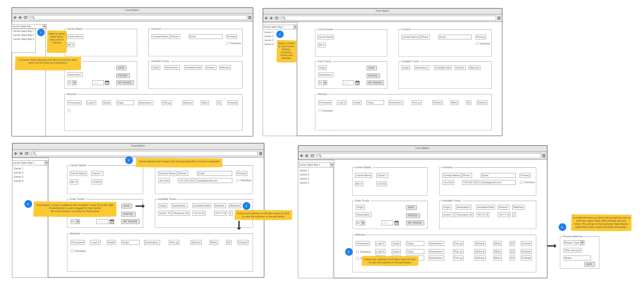Click the back arrow in step 1 mockup

coord(15,17)
